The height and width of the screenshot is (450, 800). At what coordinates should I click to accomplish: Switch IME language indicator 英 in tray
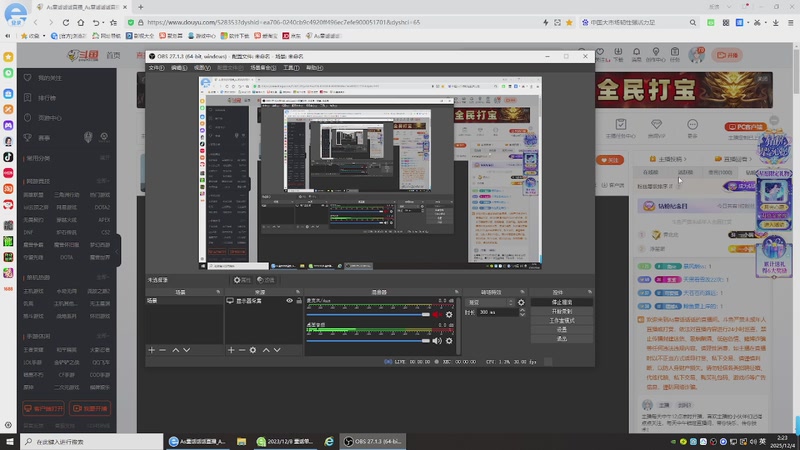click(x=762, y=441)
